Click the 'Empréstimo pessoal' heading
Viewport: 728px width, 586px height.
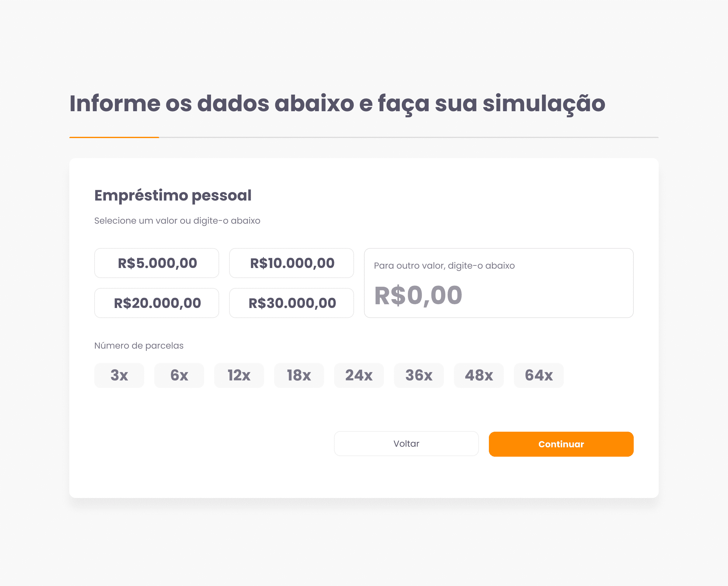point(173,196)
